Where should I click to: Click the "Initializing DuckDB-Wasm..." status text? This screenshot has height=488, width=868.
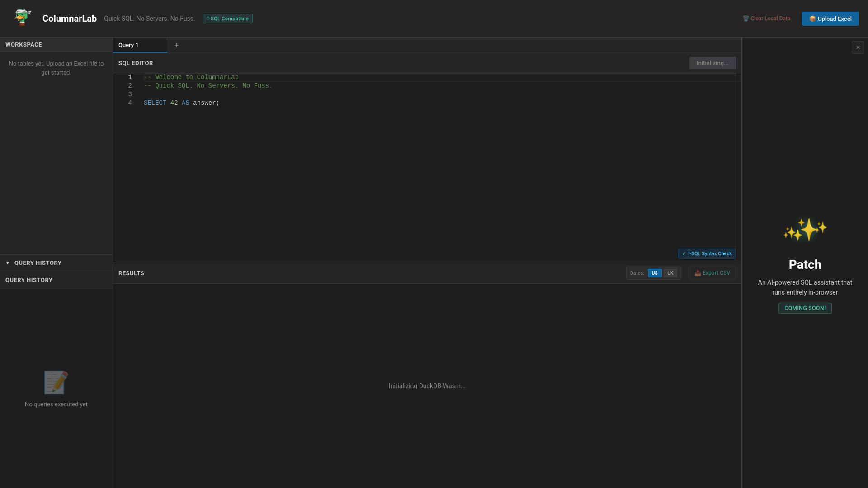[x=427, y=386]
